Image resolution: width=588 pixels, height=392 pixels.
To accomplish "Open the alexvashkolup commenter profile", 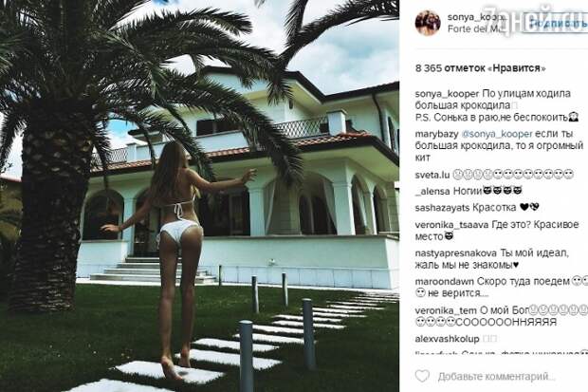I will pos(448,339).
